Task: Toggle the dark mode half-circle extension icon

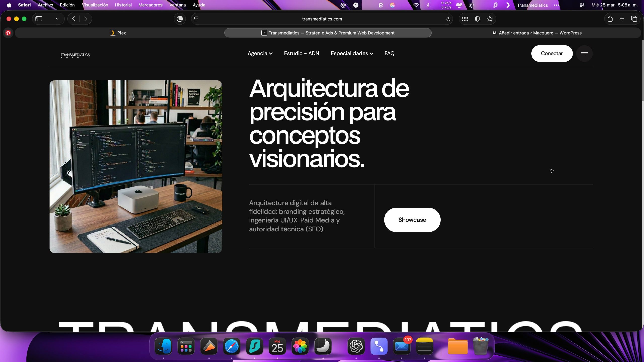Action: click(x=477, y=19)
